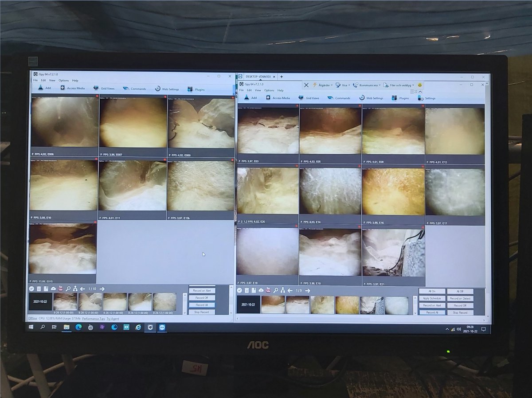This screenshot has height=398, width=532.
Task: Click Grid Views in the remote TeamViewer iSpy toolbar
Action: pos(309,98)
